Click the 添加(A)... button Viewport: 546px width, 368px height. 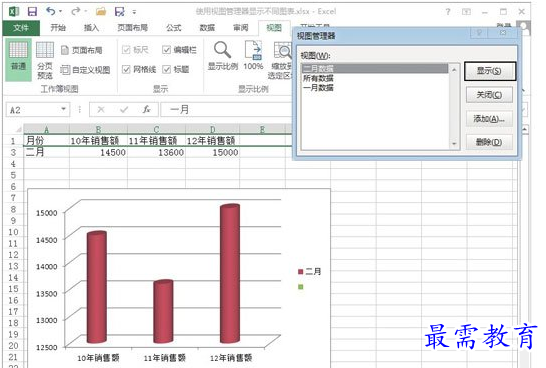point(489,119)
